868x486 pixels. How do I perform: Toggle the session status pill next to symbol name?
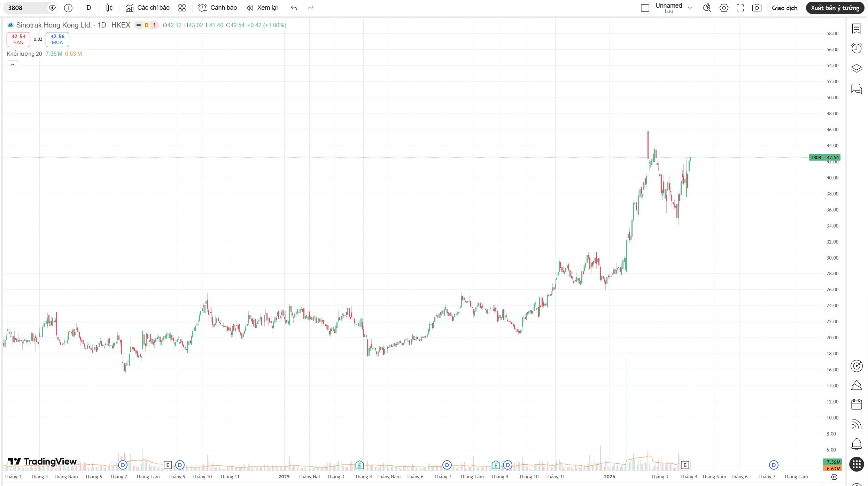coord(139,25)
